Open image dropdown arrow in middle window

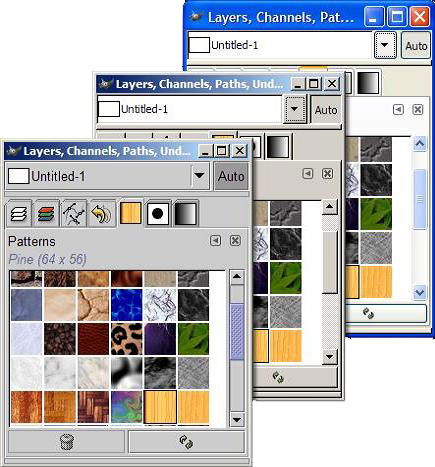pos(294,109)
